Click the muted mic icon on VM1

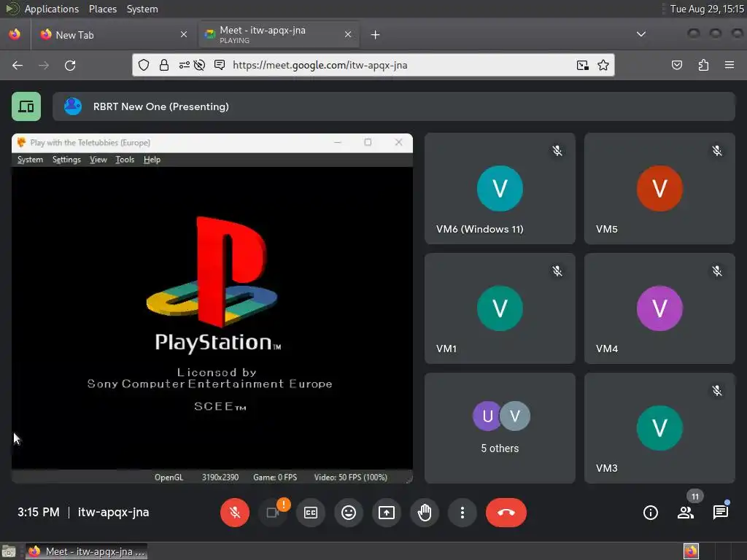click(557, 271)
